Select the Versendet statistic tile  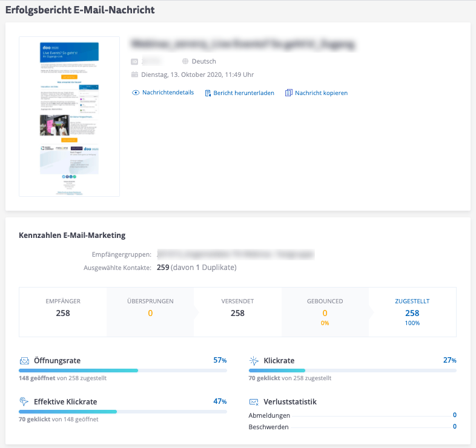[237, 312]
